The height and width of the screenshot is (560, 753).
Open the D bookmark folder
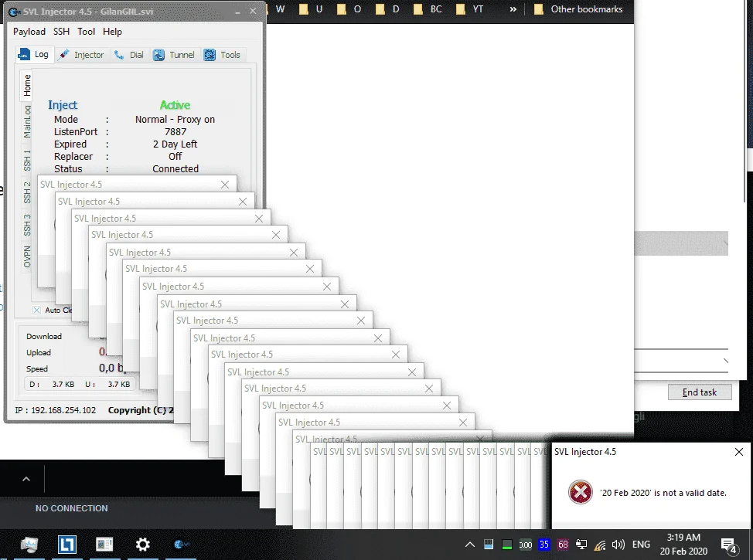[x=387, y=9]
